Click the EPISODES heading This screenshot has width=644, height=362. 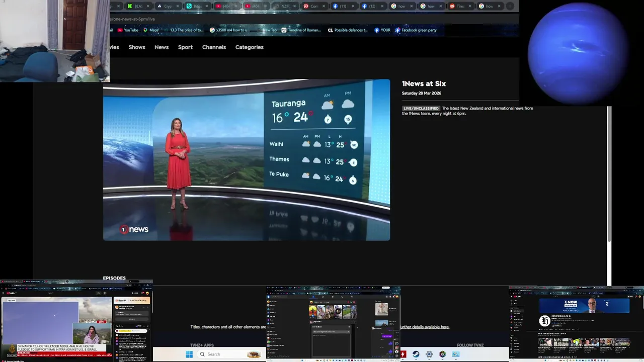pos(114,278)
